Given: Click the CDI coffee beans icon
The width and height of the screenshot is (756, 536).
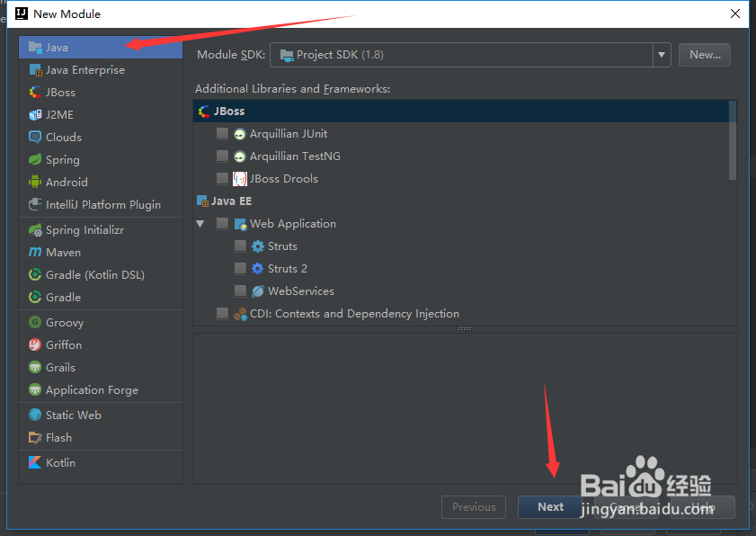Looking at the screenshot, I should pos(240,314).
